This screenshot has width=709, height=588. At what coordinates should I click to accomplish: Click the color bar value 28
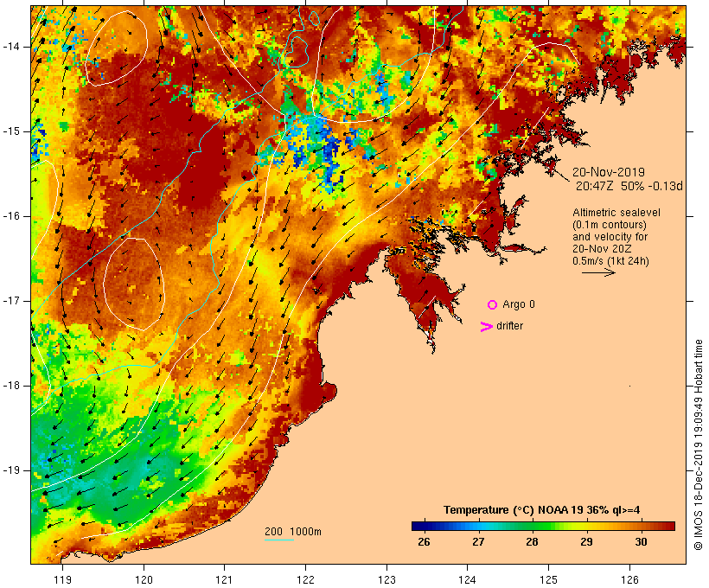pos(533,542)
